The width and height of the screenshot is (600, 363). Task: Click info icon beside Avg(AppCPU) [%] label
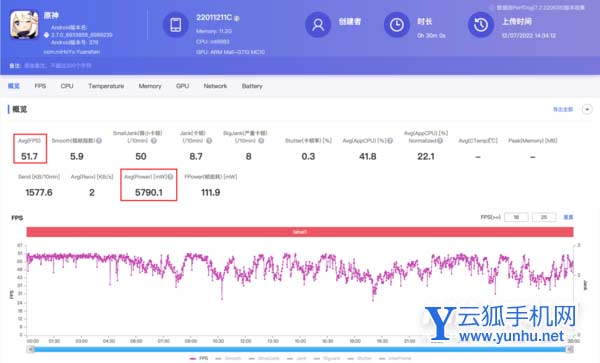click(390, 141)
